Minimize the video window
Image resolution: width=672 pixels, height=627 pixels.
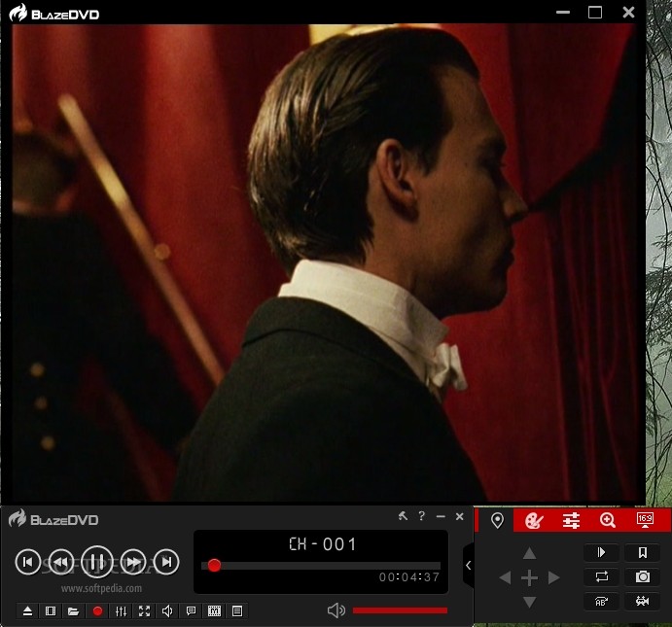click(563, 13)
